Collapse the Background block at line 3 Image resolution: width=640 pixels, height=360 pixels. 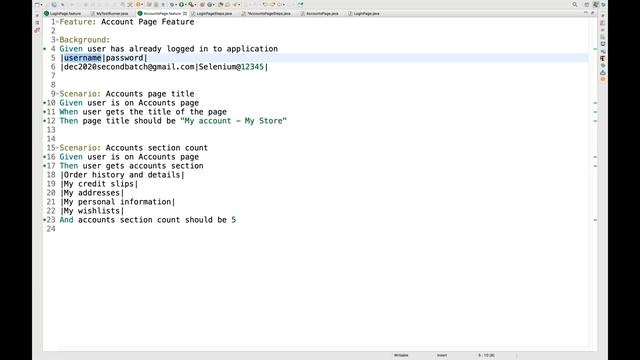[58, 40]
